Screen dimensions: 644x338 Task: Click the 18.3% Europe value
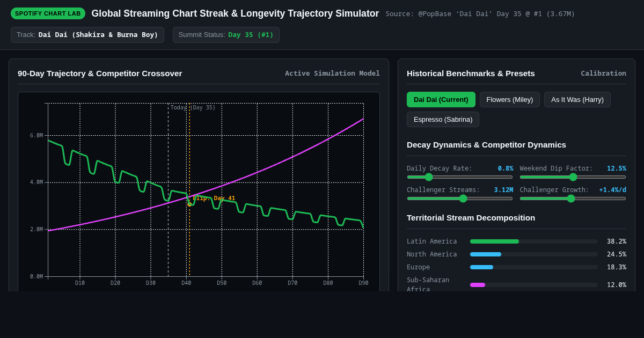pos(616,267)
